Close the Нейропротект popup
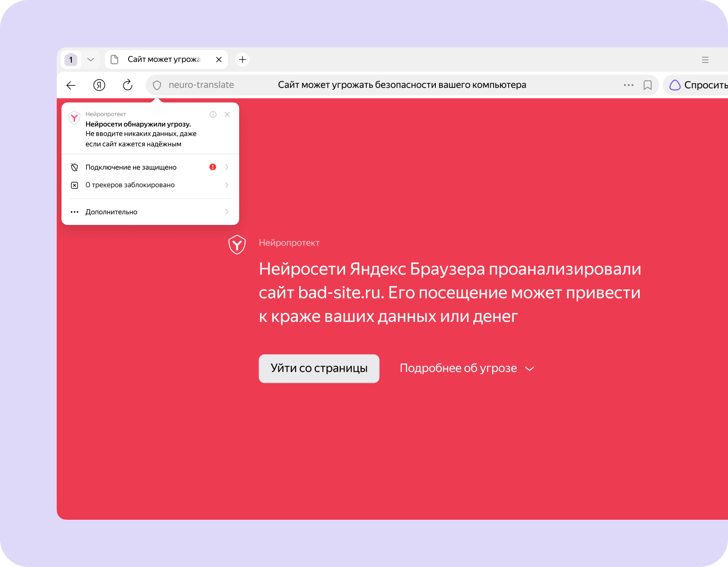This screenshot has height=567, width=728. 227,114
